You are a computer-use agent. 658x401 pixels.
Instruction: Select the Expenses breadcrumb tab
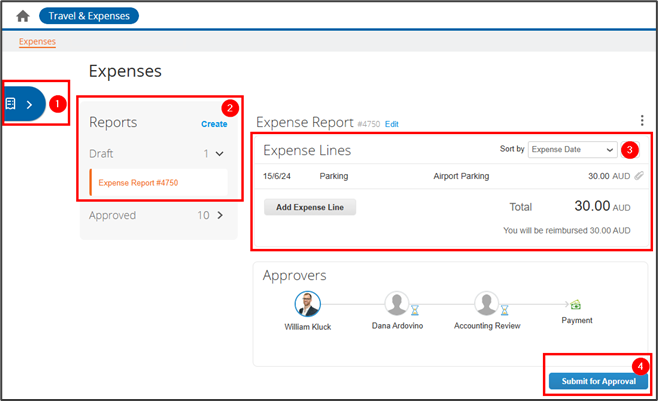[37, 42]
